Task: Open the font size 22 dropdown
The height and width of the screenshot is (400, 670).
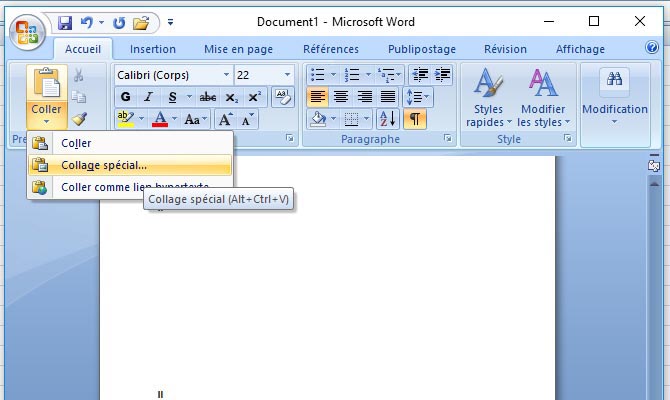Action: pyautogui.click(x=287, y=75)
